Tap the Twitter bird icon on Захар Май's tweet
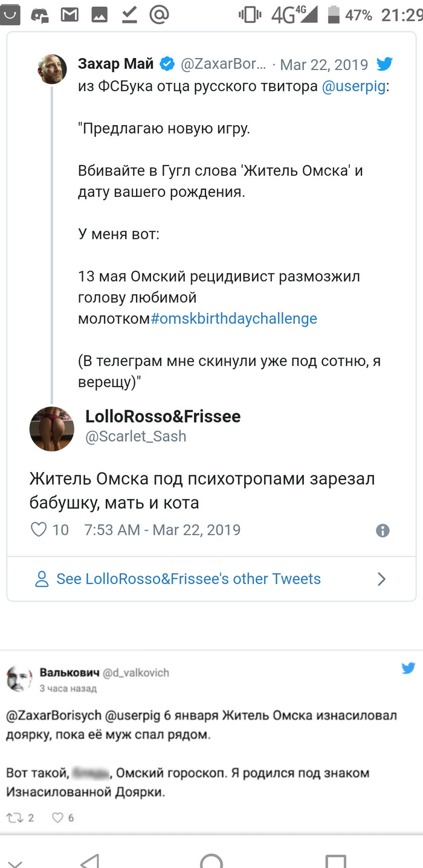 coord(384,64)
